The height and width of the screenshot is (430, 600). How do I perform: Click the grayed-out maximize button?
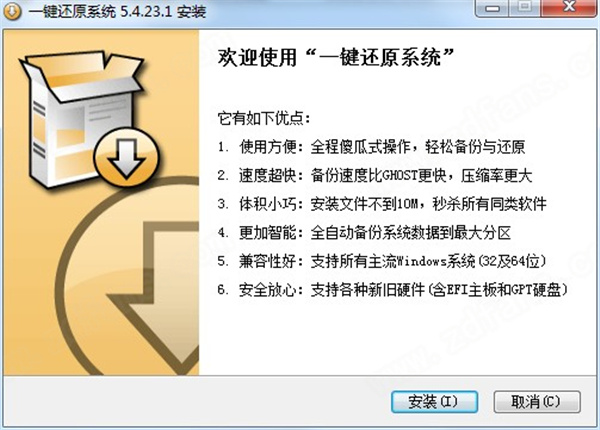[525, 8]
